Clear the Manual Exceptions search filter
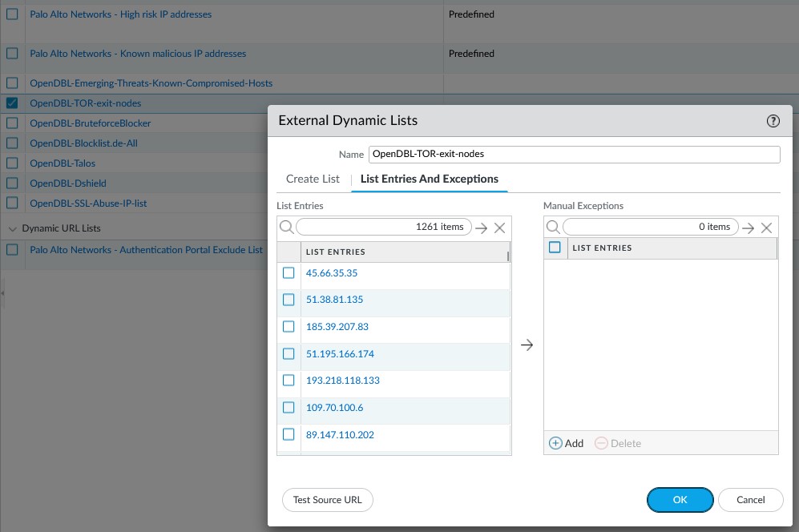The width and height of the screenshot is (799, 532). coord(766,228)
